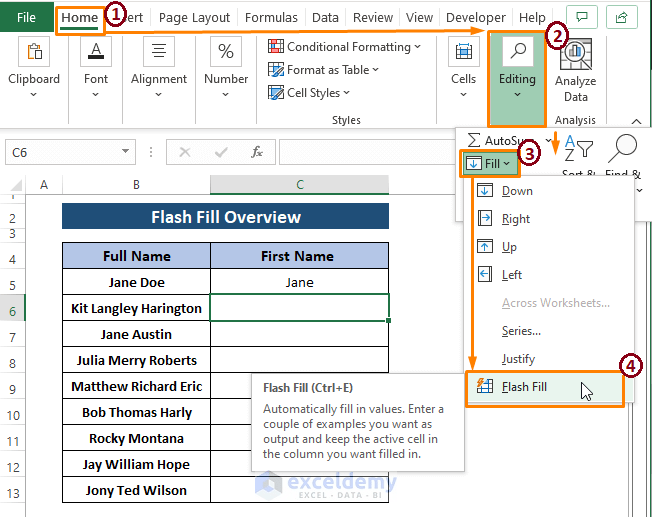Click the Find & Select magnifier icon

(x=622, y=148)
